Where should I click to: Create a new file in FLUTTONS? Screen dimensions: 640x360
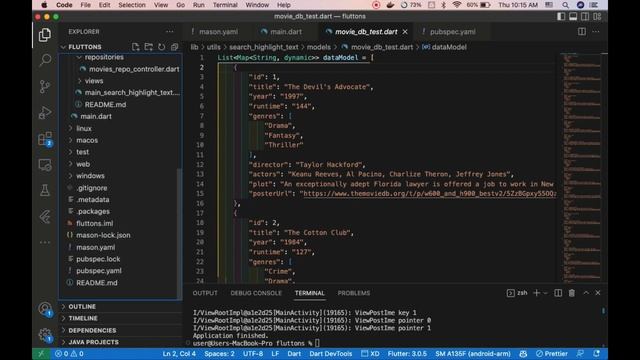click(x=136, y=47)
